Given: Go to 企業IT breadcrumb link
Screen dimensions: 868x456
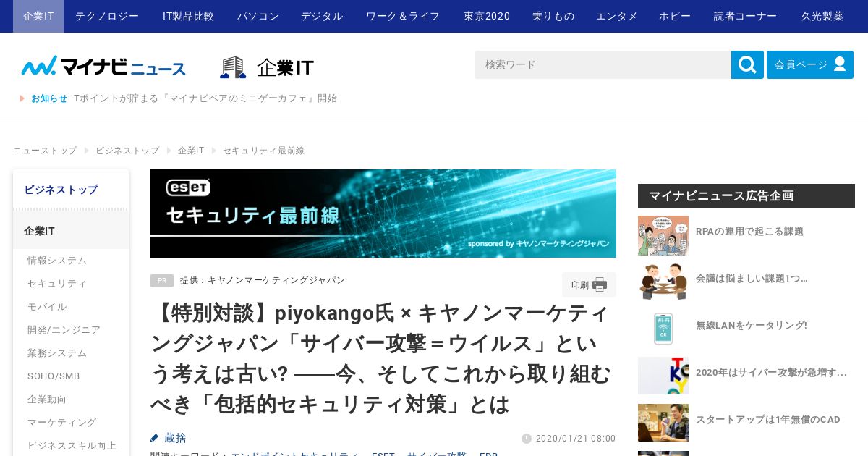Looking at the screenshot, I should [191, 151].
